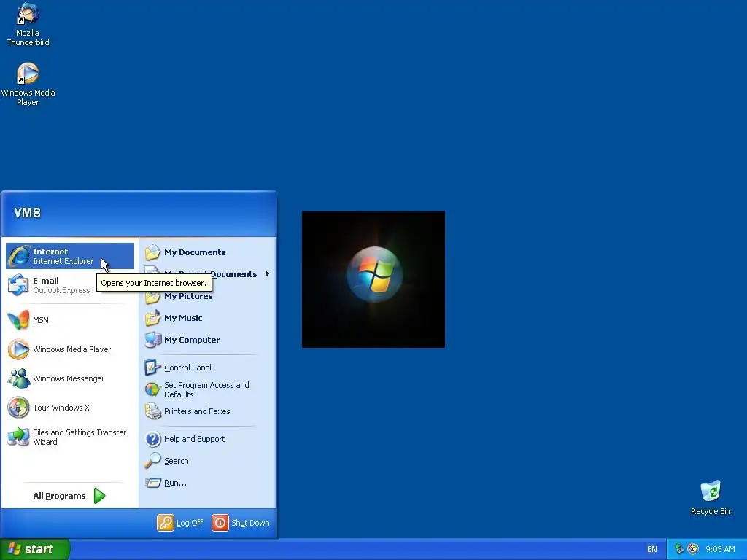Open Help and Support icon
This screenshot has height=560, width=747.
click(153, 439)
